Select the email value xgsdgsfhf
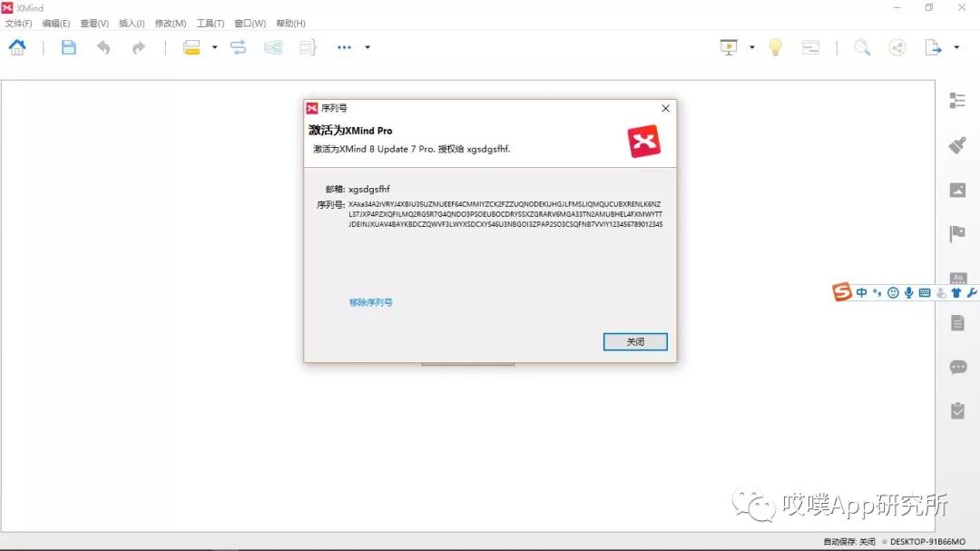The height and width of the screenshot is (551, 980). pos(368,189)
